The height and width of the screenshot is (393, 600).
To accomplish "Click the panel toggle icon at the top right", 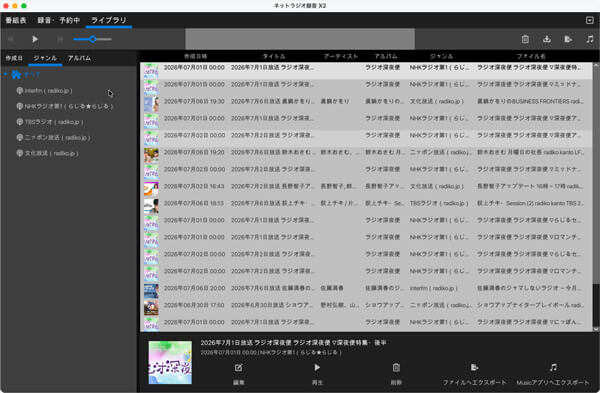I will [590, 20].
